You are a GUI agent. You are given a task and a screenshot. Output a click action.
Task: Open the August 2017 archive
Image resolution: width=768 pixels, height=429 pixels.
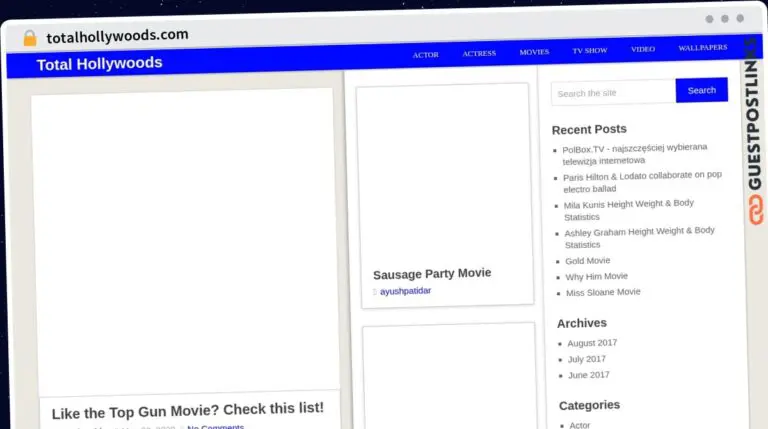tap(592, 343)
